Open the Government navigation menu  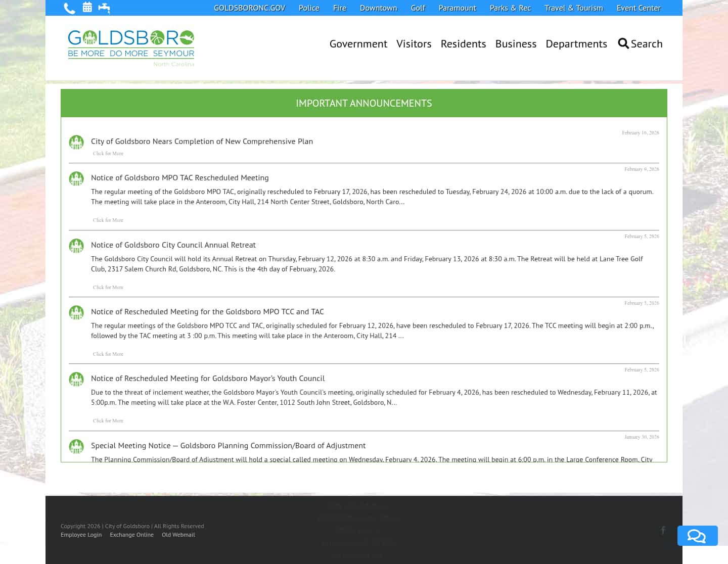point(358,43)
